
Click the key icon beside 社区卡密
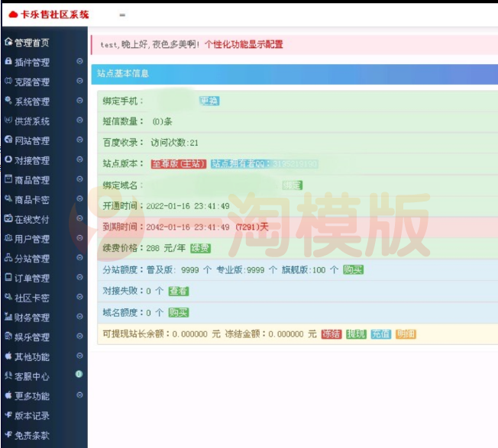click(8, 297)
